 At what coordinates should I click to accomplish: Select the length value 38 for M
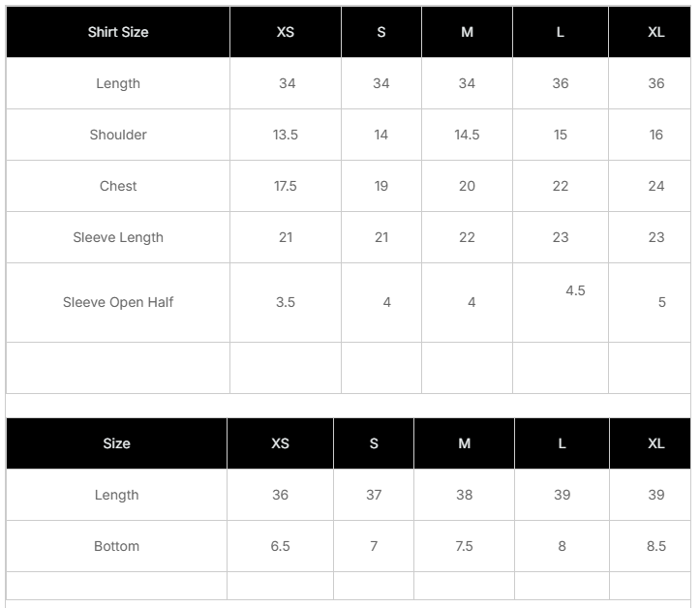click(x=465, y=495)
